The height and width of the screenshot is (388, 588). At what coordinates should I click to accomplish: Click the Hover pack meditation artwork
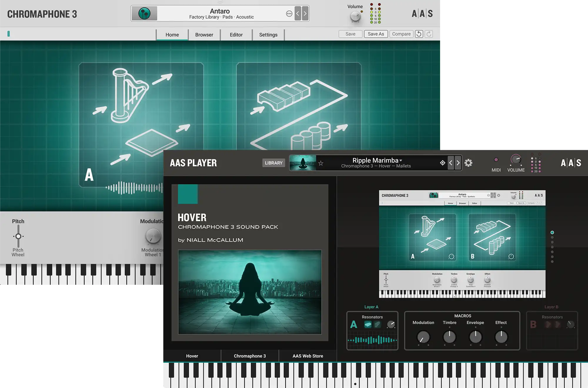tap(250, 292)
